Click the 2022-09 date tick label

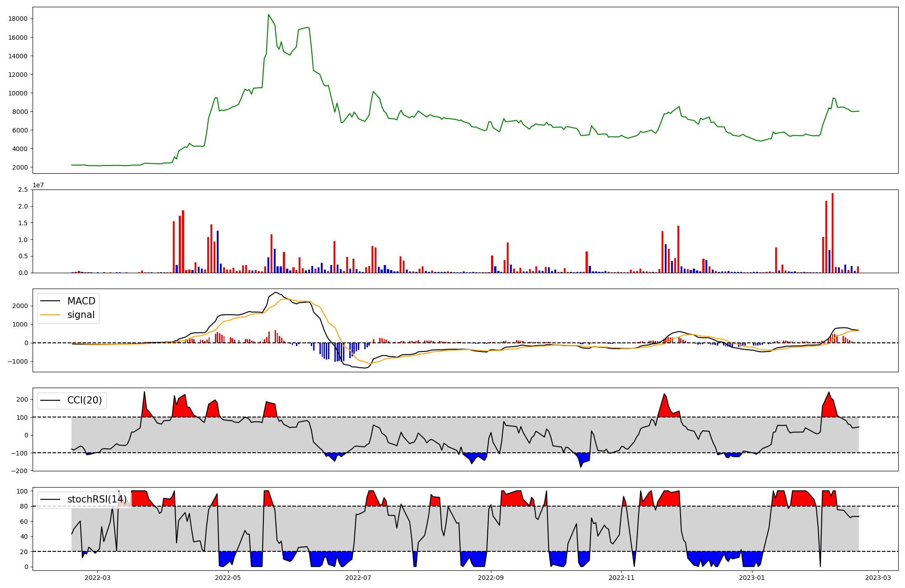click(491, 578)
